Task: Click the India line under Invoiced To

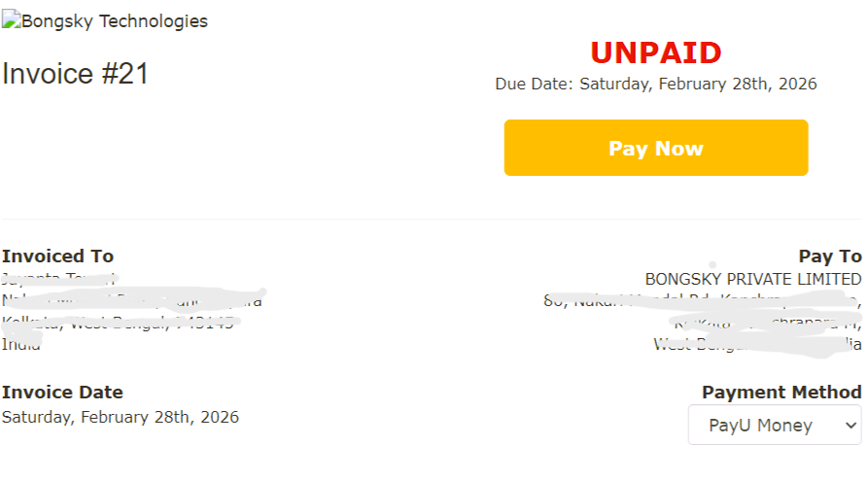Action: click(x=21, y=345)
